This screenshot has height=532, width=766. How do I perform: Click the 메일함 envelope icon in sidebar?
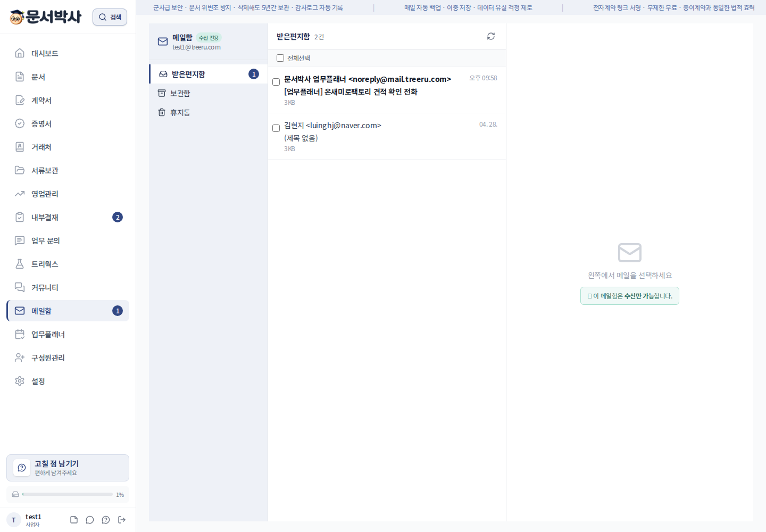click(20, 311)
